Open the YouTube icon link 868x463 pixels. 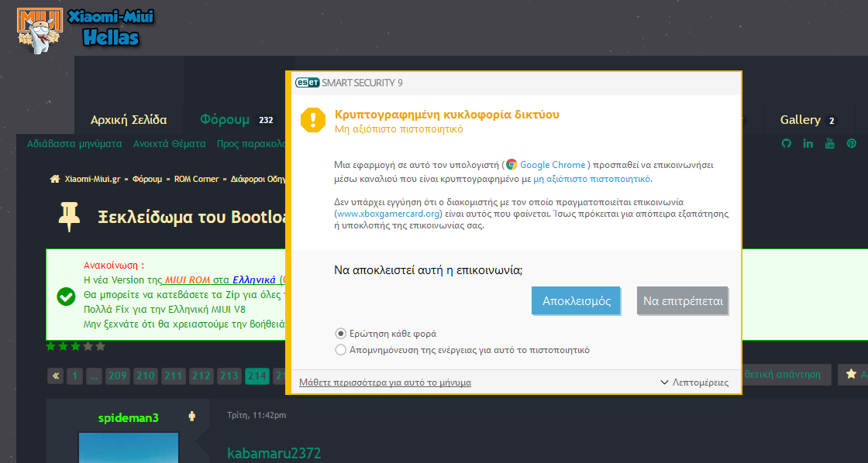(829, 144)
